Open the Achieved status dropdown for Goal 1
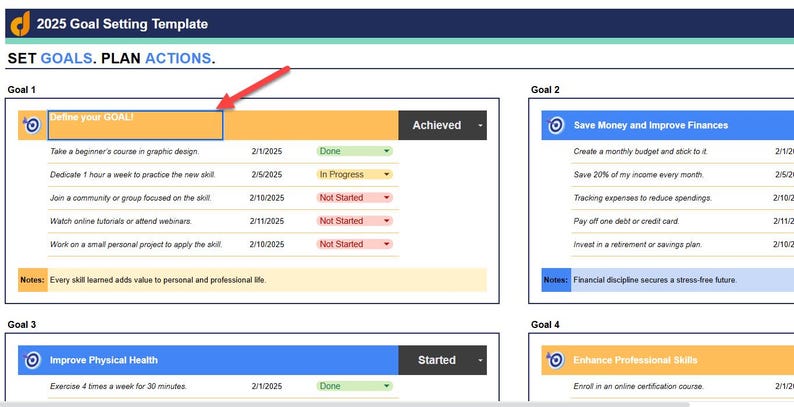This screenshot has width=794, height=407. (480, 126)
